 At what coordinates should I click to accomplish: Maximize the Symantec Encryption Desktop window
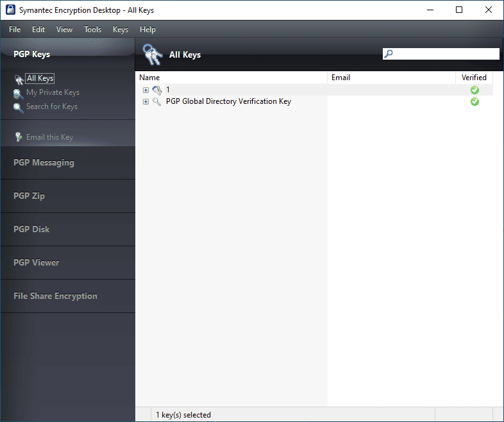459,10
